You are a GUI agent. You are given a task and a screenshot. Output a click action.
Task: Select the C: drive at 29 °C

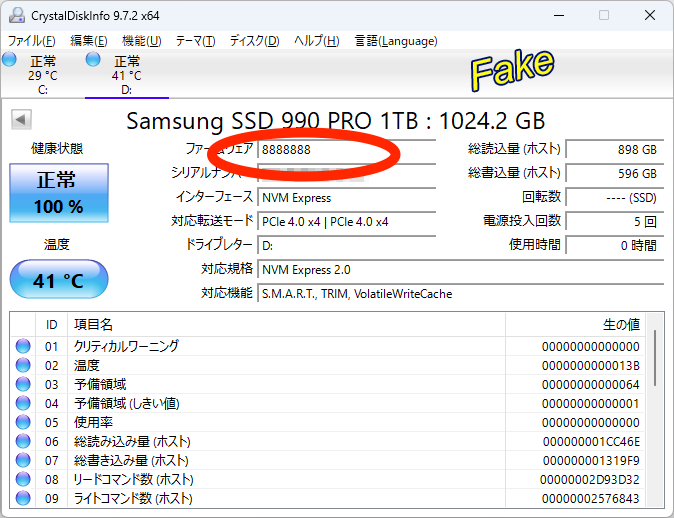[43, 75]
